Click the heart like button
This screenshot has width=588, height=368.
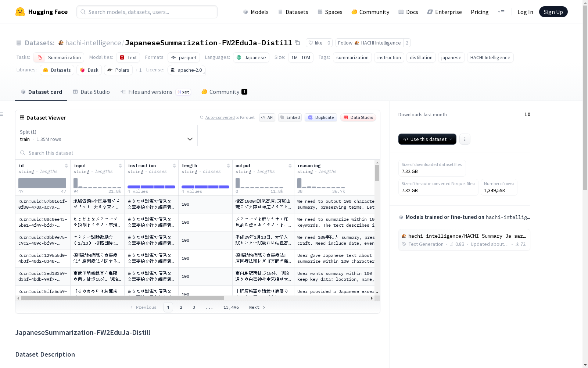(x=315, y=43)
